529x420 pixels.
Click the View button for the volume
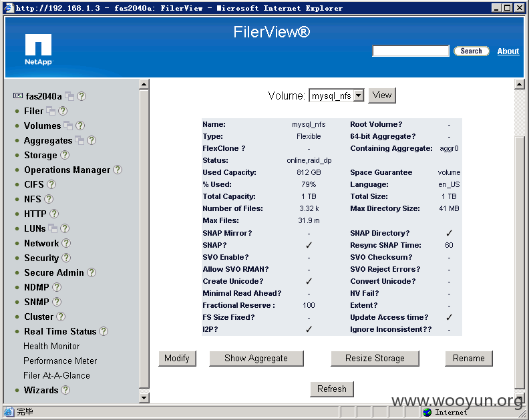pyautogui.click(x=382, y=95)
